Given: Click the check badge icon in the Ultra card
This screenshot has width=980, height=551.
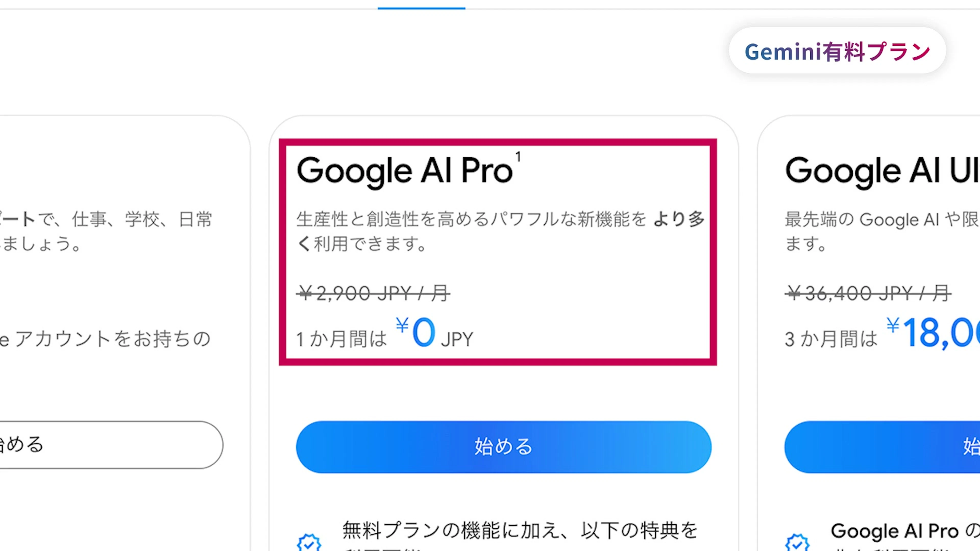Looking at the screenshot, I should [x=797, y=542].
